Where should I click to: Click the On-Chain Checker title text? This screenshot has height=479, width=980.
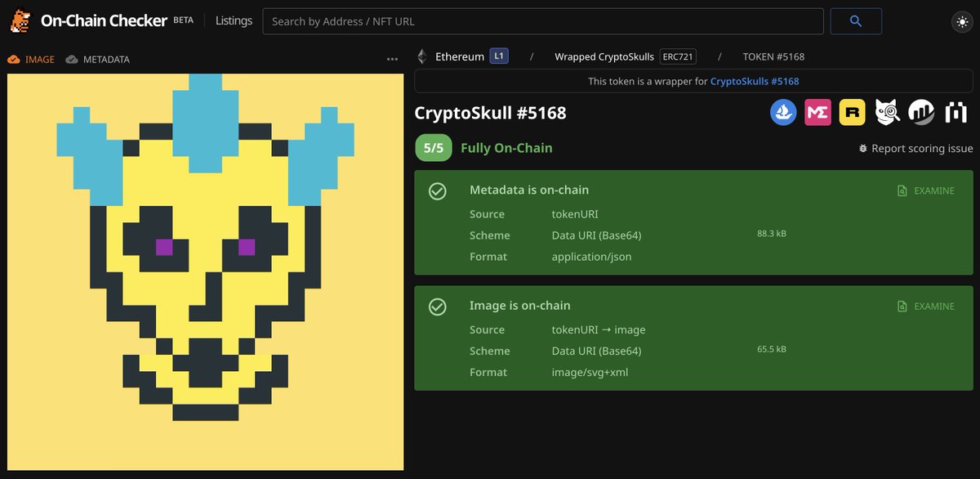pyautogui.click(x=104, y=21)
